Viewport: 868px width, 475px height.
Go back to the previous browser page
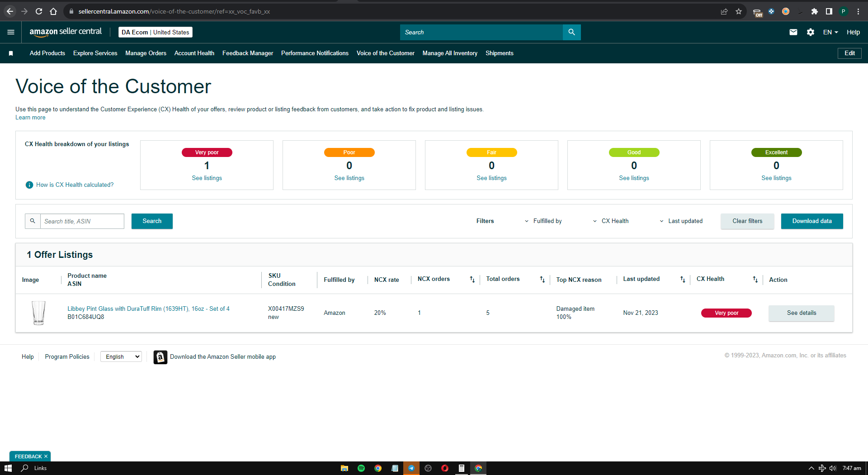pos(10,11)
